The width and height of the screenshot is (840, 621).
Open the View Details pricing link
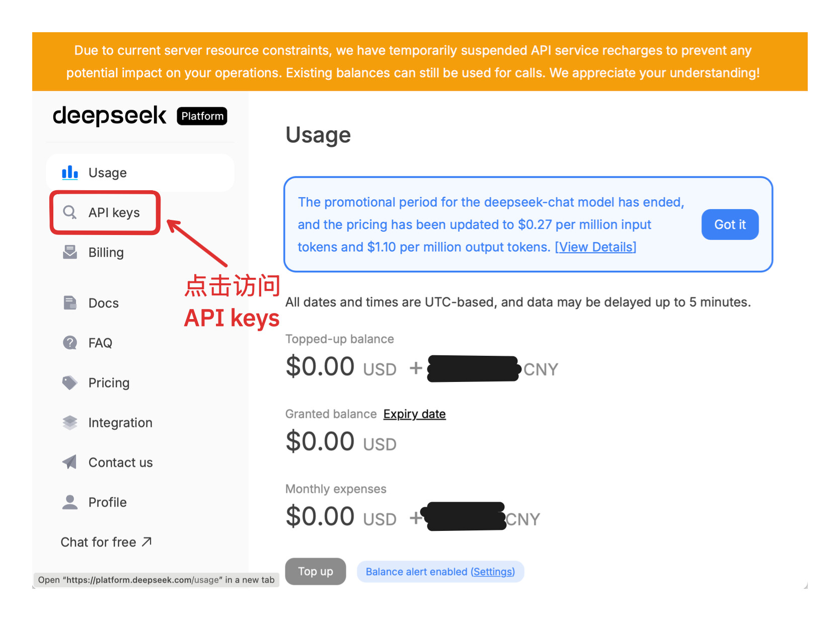click(595, 247)
